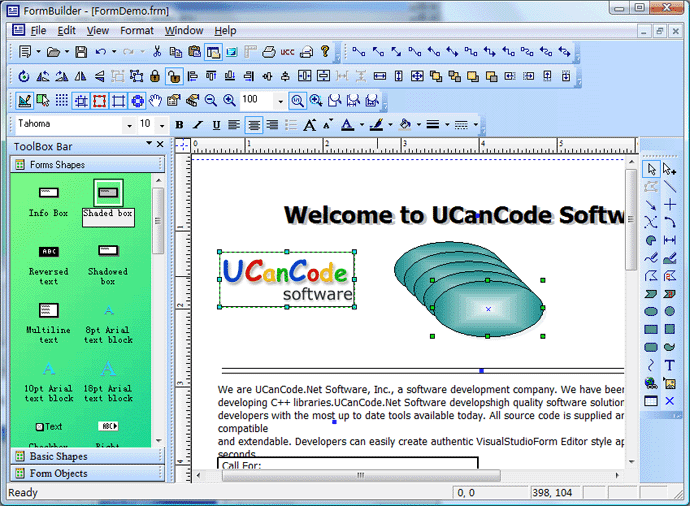Open the Window menu
Viewport: 690px width, 506px height.
click(184, 30)
